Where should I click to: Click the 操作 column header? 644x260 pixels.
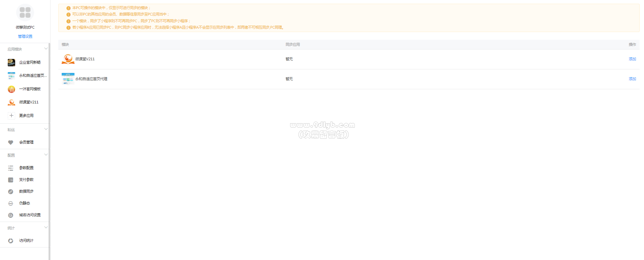632,44
